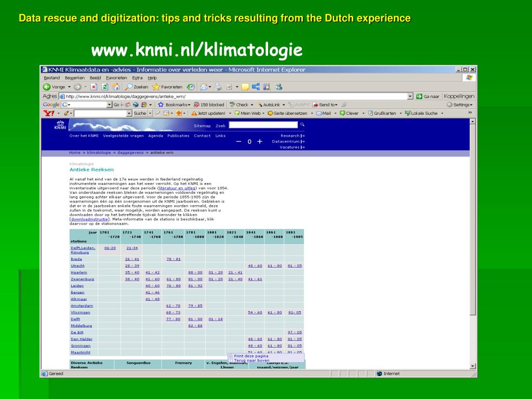
Task: Open the Yahoo search box dropdown
Action: point(129,113)
